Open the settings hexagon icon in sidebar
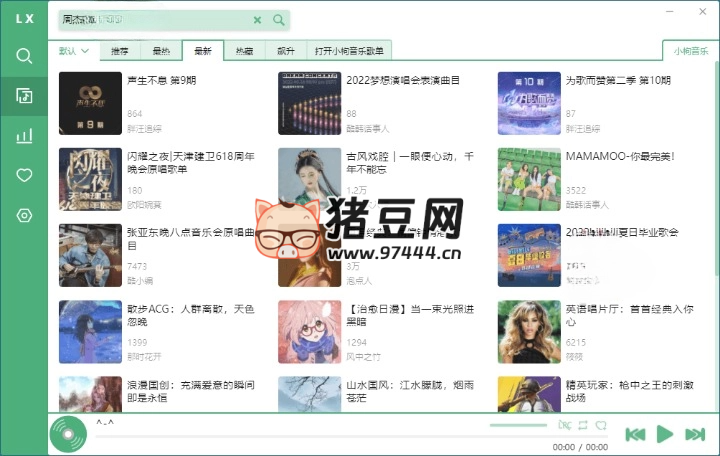This screenshot has height=456, width=720. (x=24, y=215)
